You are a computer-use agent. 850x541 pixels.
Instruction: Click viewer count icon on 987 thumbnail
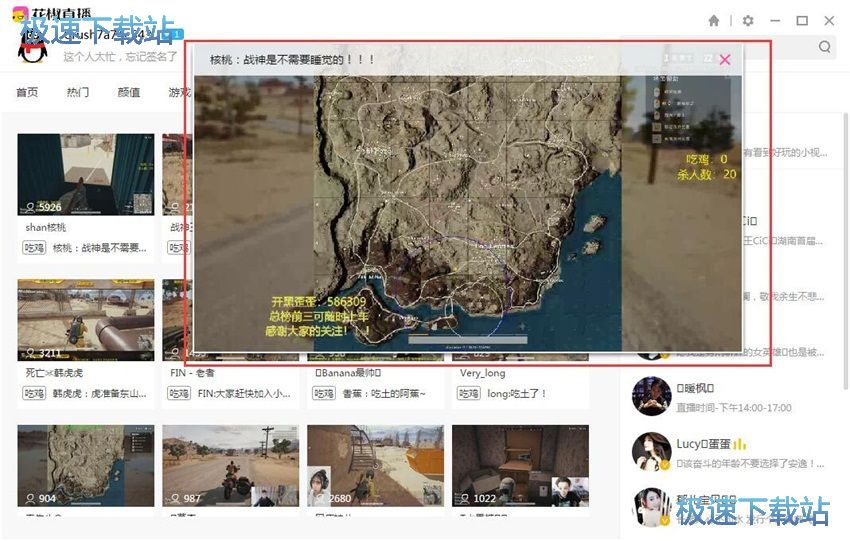click(175, 498)
